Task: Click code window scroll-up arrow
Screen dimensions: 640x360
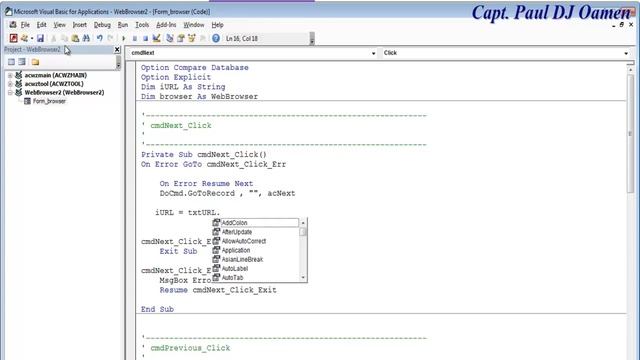Action: click(x=631, y=70)
